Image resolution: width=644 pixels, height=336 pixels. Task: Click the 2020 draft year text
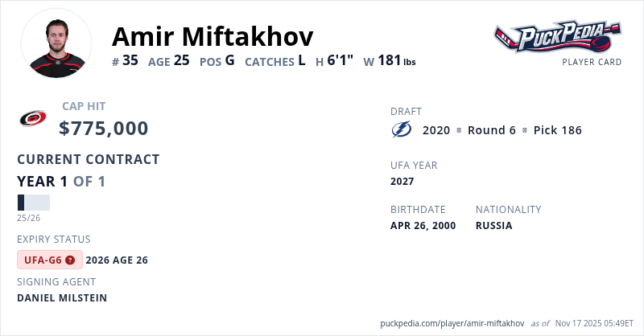pos(436,130)
